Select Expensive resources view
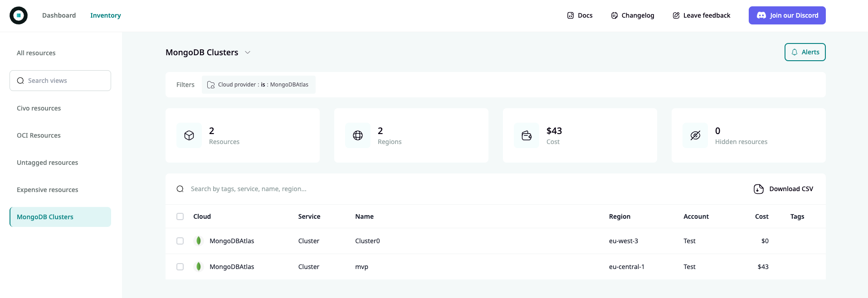Screen dimensions: 868x298 [60, 190]
